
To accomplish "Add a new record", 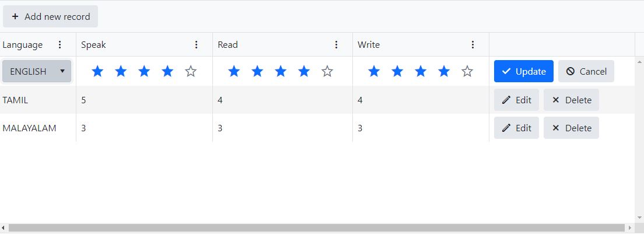I will click(51, 16).
